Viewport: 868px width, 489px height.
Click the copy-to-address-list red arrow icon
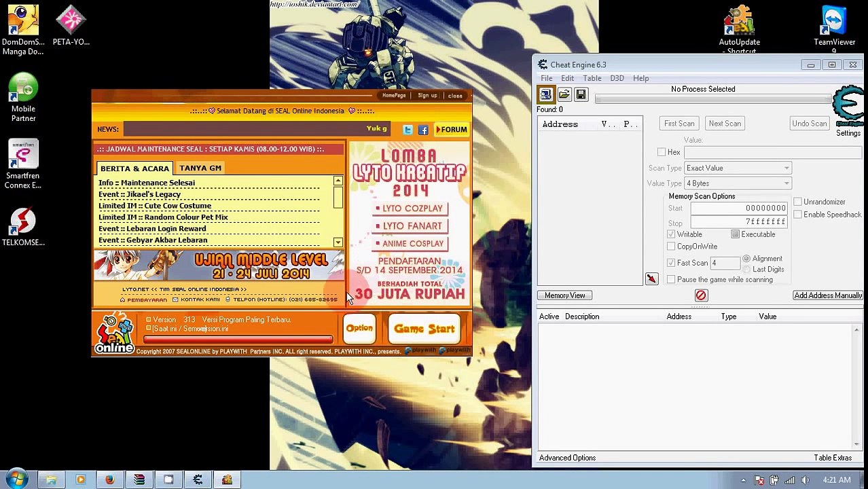point(651,279)
